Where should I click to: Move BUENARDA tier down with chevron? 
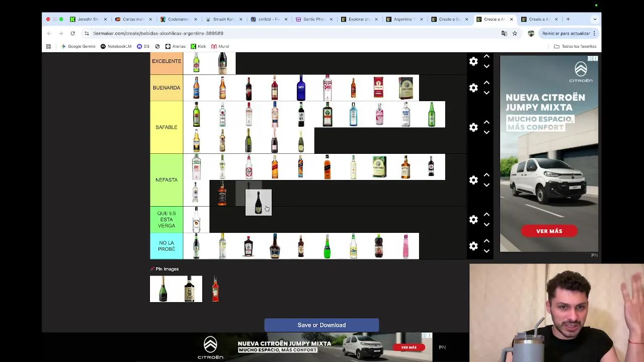pos(487,93)
